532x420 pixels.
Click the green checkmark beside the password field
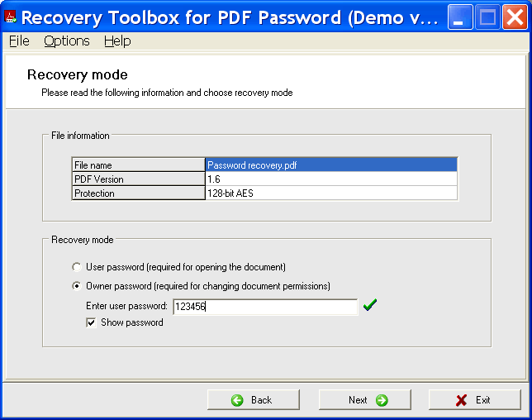(370, 304)
